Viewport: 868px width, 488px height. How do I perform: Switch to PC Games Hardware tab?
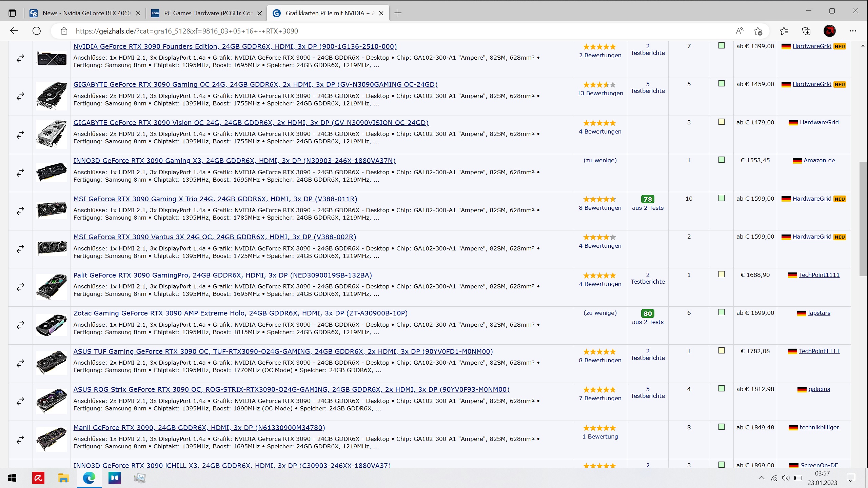(x=208, y=13)
